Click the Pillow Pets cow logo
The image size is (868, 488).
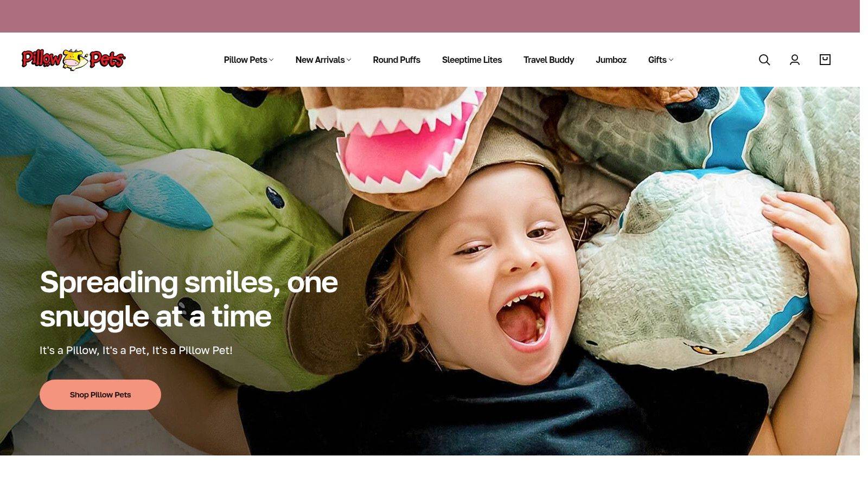(x=73, y=59)
